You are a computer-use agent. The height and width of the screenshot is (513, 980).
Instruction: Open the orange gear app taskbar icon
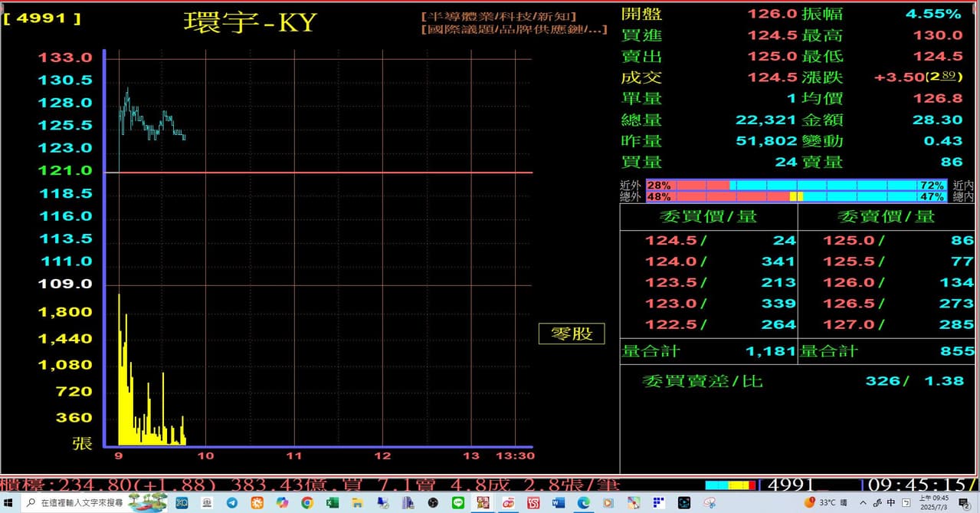click(x=257, y=504)
